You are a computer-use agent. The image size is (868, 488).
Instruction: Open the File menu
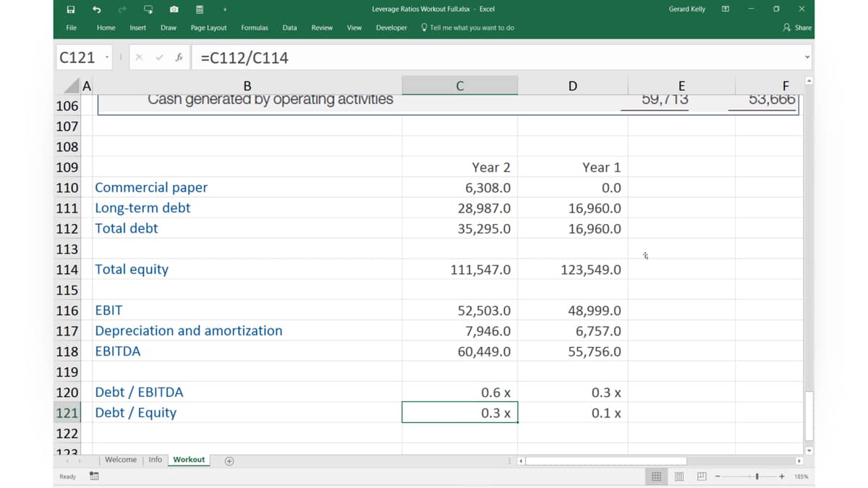click(x=72, y=27)
